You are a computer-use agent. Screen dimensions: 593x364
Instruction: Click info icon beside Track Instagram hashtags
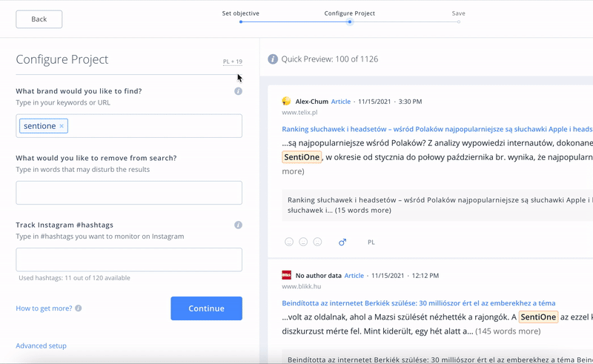coord(238,225)
